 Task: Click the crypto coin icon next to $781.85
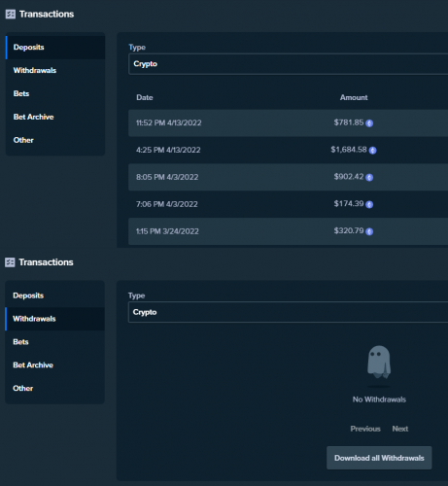click(x=369, y=123)
